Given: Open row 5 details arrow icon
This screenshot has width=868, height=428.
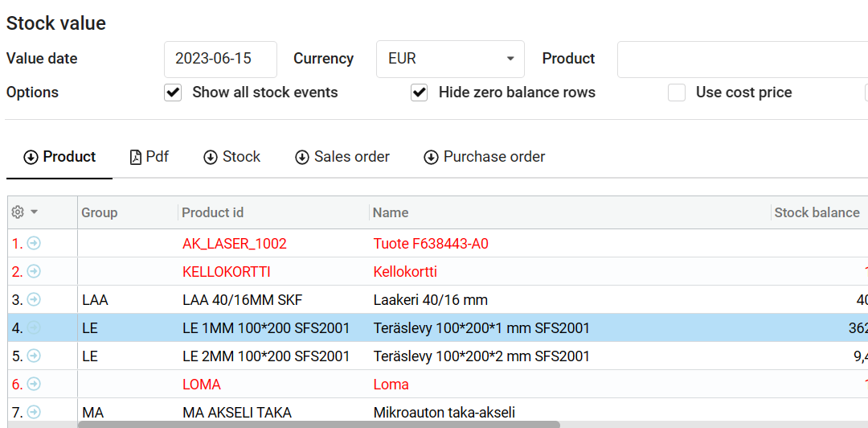Looking at the screenshot, I should coord(34,356).
